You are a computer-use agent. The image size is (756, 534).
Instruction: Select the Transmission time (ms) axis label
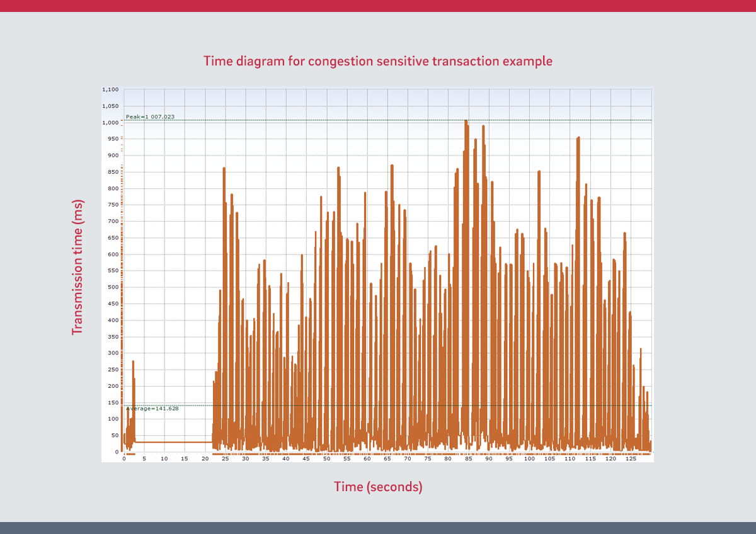click(x=77, y=268)
